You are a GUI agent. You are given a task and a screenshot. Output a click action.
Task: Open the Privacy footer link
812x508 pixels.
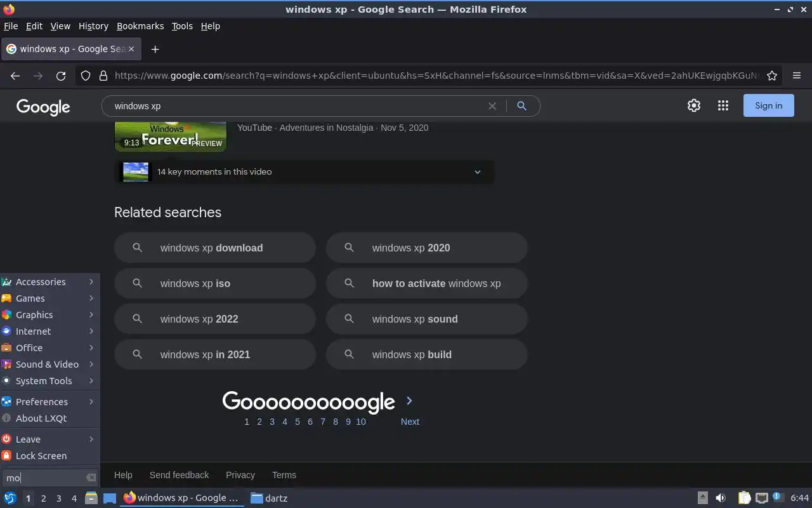[240, 475]
